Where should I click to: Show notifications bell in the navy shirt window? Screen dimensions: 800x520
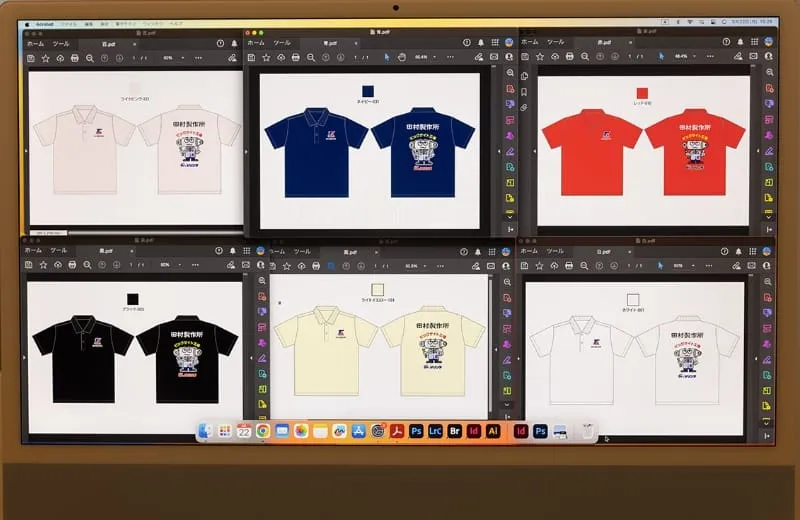(481, 43)
